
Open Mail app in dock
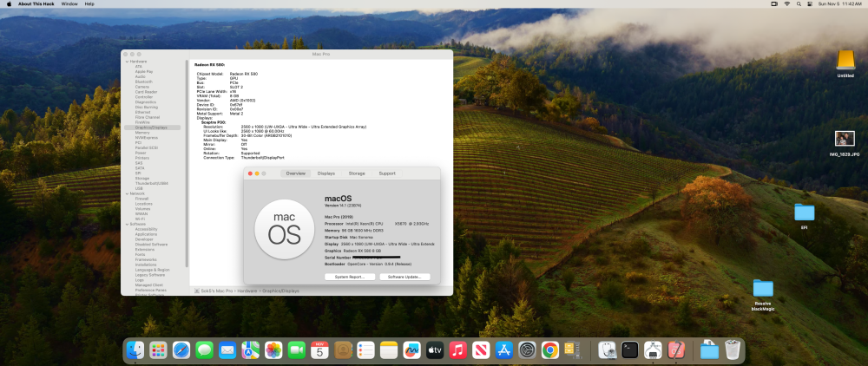tap(227, 350)
